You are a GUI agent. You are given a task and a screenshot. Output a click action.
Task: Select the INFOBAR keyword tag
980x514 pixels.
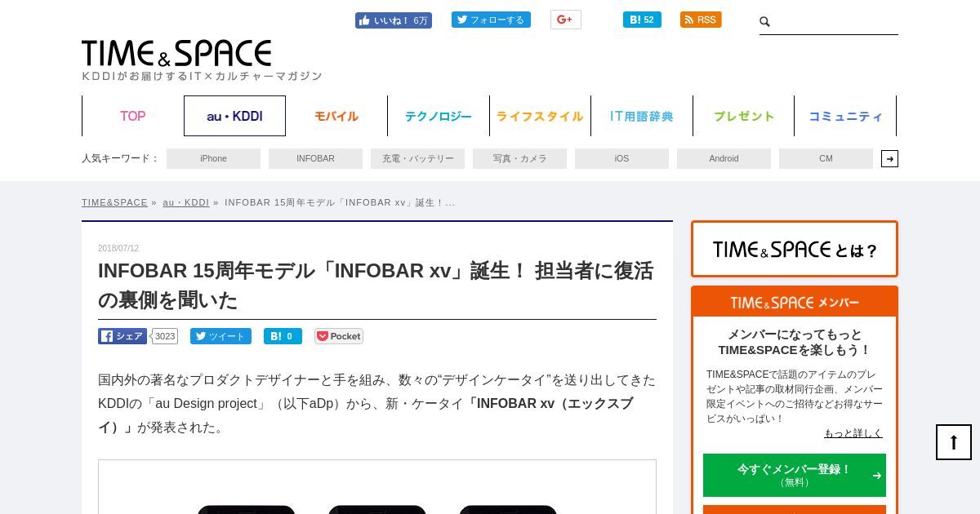[x=315, y=158]
